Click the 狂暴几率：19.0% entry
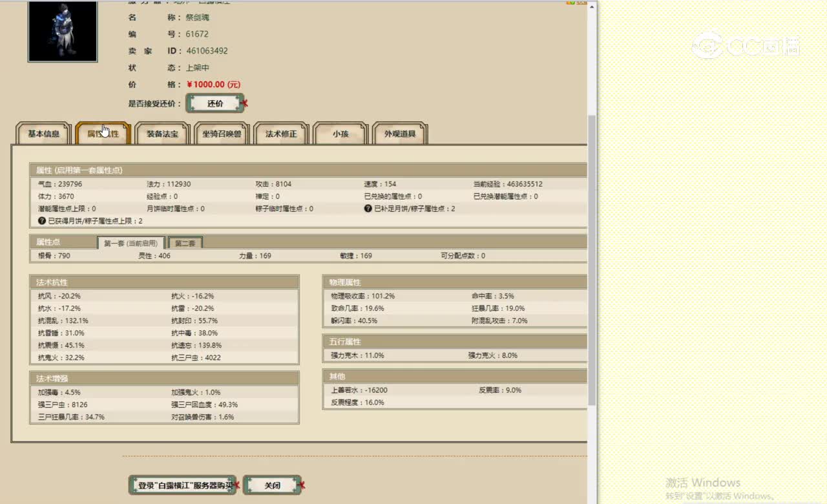The height and width of the screenshot is (504, 827). coord(498,308)
